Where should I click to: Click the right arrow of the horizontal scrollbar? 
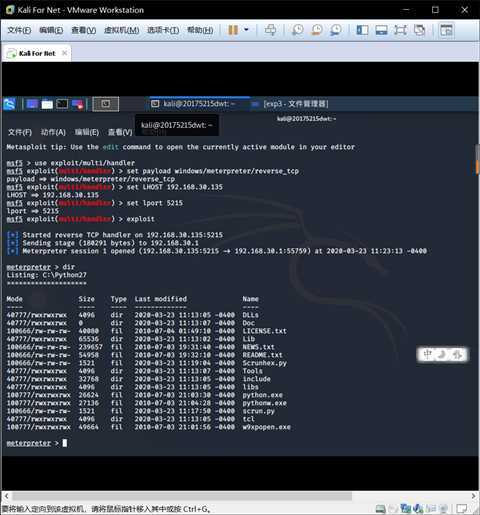pyautogui.click(x=474, y=496)
